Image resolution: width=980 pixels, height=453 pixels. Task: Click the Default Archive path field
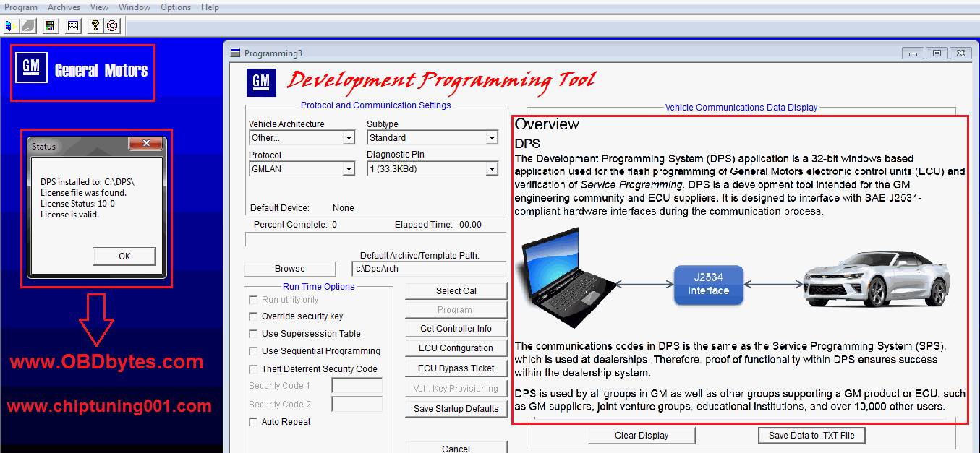click(429, 269)
